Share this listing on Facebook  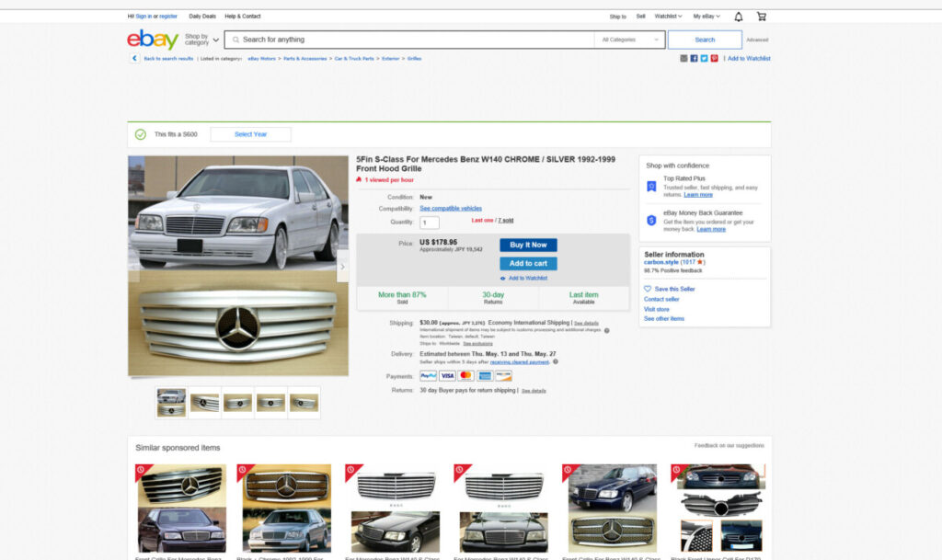(694, 58)
